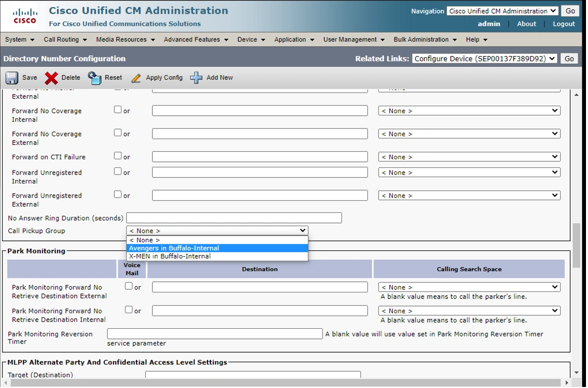Toggle Voice Mail for Forward Unregistered External
588x388 pixels.
click(118, 194)
